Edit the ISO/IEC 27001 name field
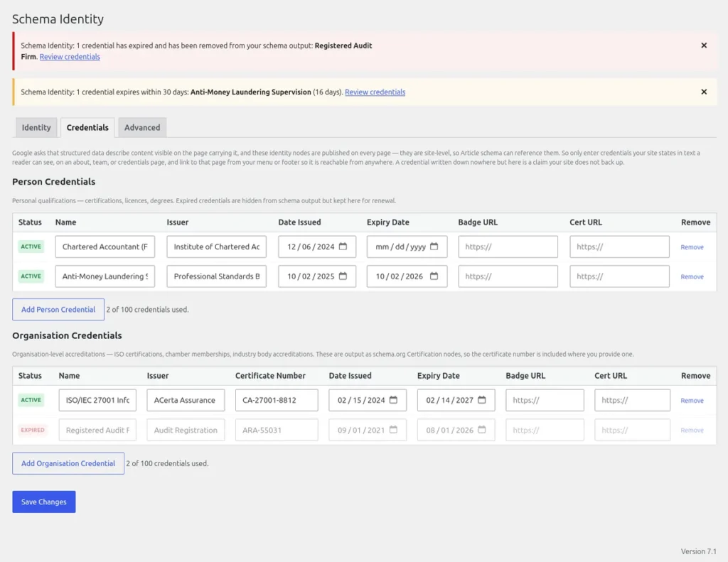The height and width of the screenshot is (562, 728). point(97,400)
